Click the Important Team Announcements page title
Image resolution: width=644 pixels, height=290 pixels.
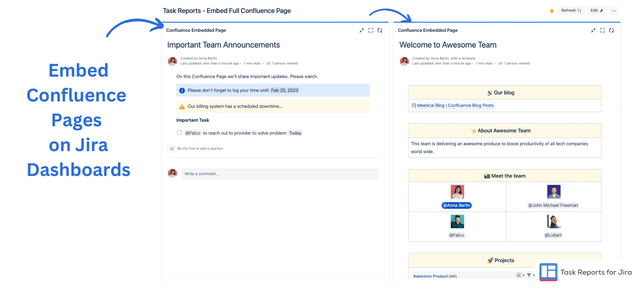pos(224,45)
